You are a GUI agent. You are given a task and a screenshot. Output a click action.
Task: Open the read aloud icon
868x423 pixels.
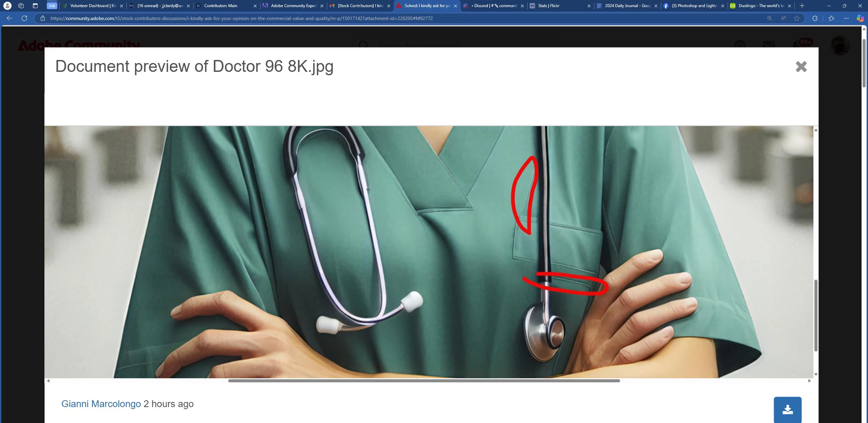click(783, 18)
